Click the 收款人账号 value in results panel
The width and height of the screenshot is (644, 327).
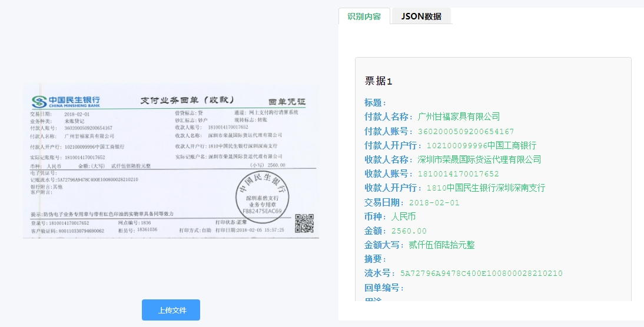(x=458, y=174)
